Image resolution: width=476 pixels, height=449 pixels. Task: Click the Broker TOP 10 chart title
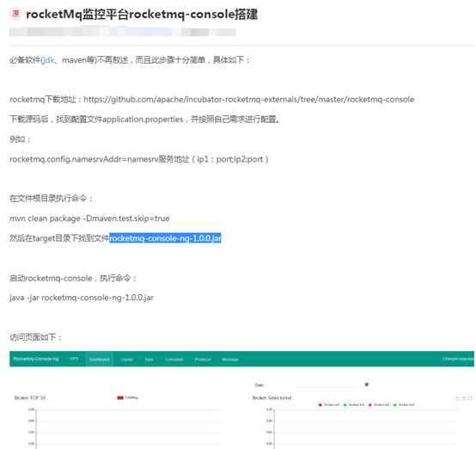(30, 397)
